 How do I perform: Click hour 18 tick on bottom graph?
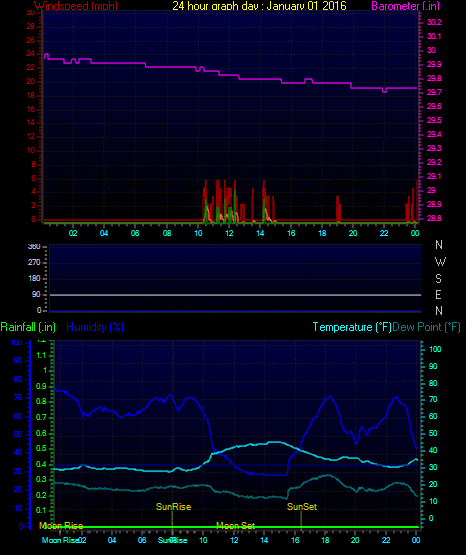point(325,540)
